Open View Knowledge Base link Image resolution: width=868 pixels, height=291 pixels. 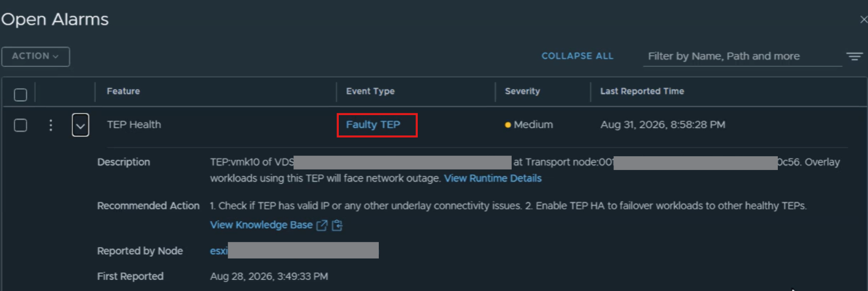click(x=261, y=225)
